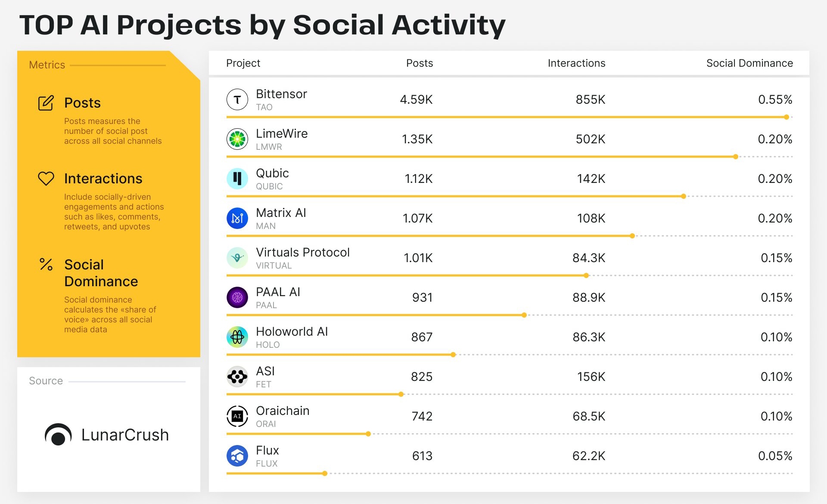The height and width of the screenshot is (504, 827).
Task: Open the Virtuals Protocol logo icon
Action: point(237,258)
